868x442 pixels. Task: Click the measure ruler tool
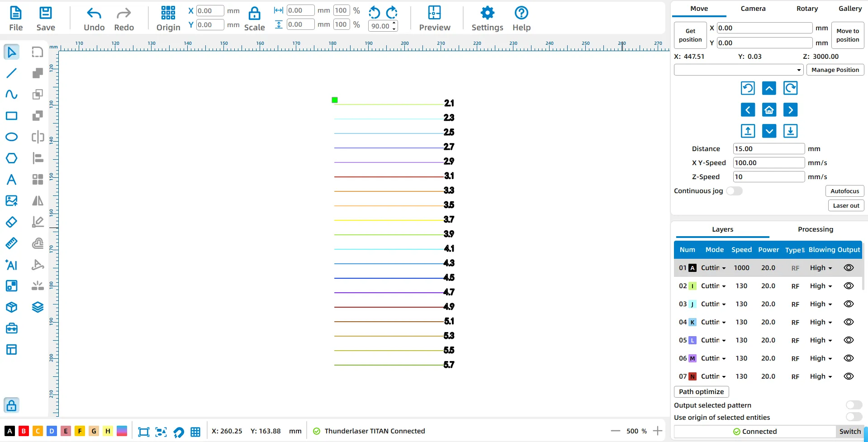[11, 243]
